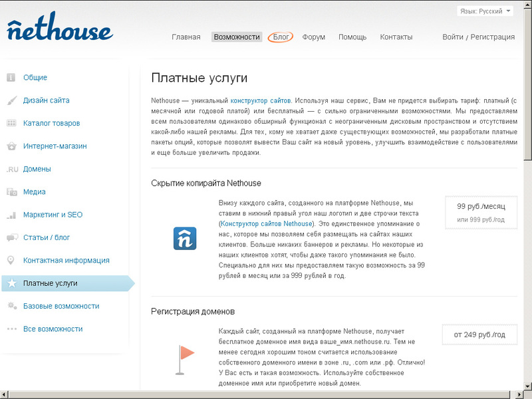This screenshot has height=399, width=532.
Task: Open the Помощь menu item
Action: (x=352, y=37)
